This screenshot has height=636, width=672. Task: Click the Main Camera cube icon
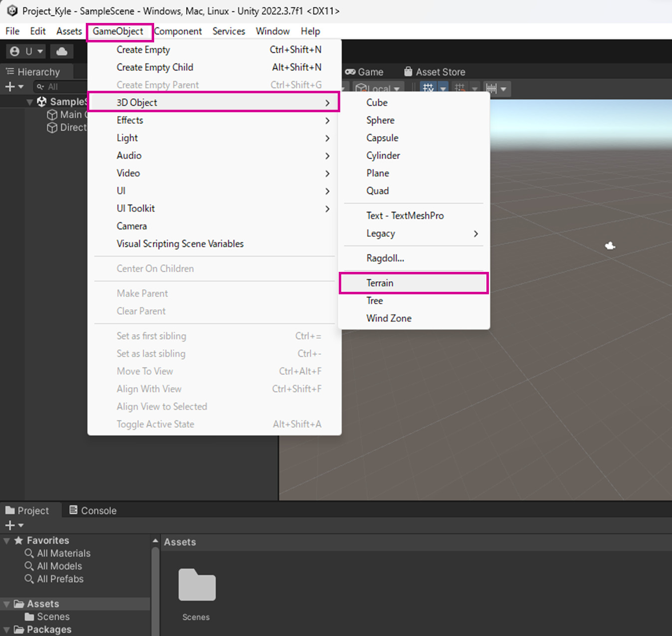(x=52, y=115)
